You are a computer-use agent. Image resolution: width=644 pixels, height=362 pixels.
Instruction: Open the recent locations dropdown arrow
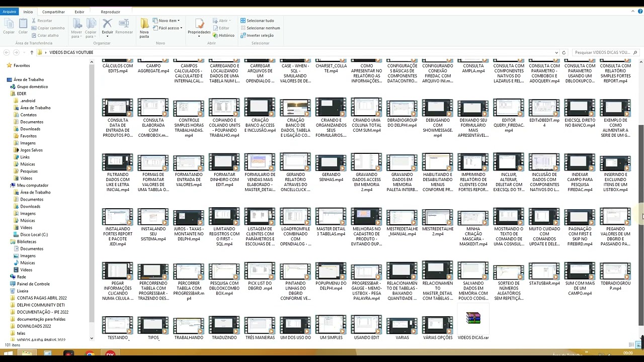[24, 52]
